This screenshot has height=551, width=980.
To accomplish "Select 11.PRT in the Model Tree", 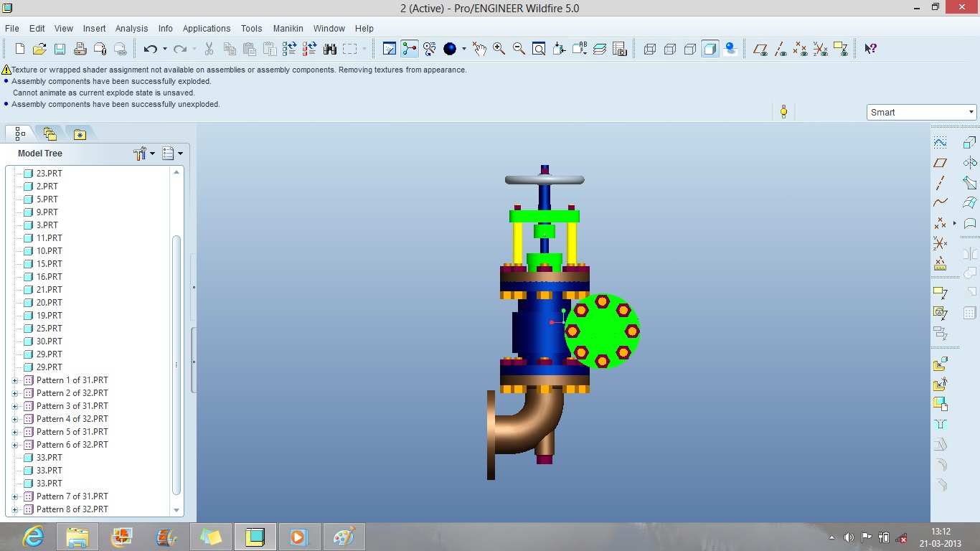I will pyautogui.click(x=49, y=238).
